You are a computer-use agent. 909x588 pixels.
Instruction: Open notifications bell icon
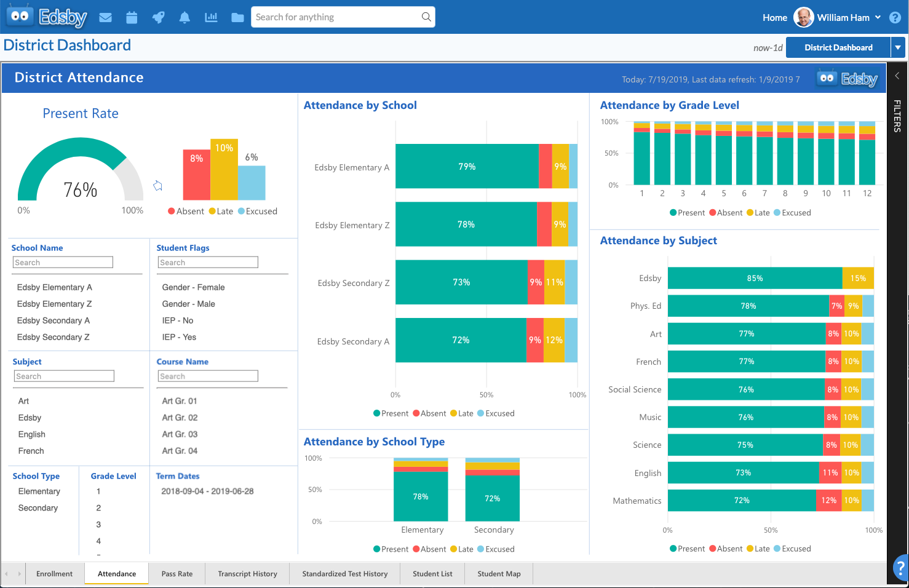point(185,18)
